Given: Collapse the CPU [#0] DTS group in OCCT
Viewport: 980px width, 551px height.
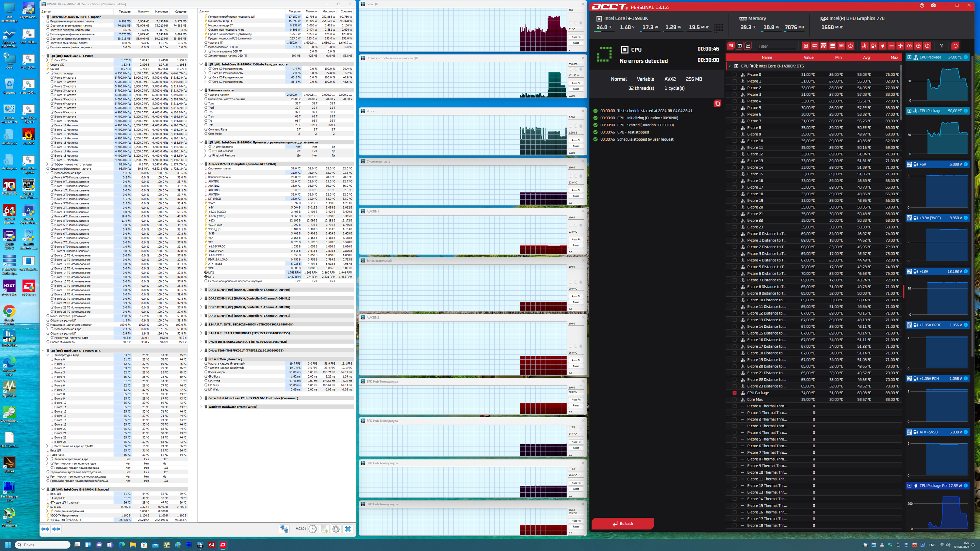Looking at the screenshot, I should pos(730,66).
